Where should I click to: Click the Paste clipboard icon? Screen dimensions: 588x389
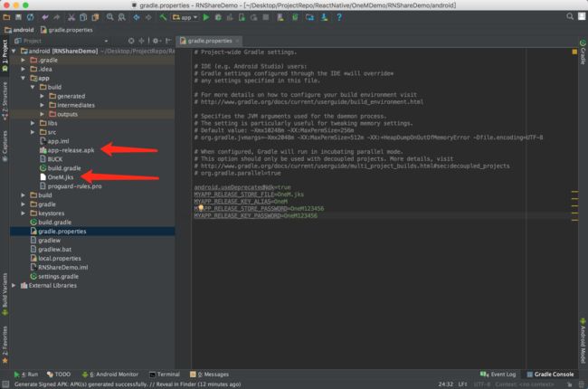[95, 17]
